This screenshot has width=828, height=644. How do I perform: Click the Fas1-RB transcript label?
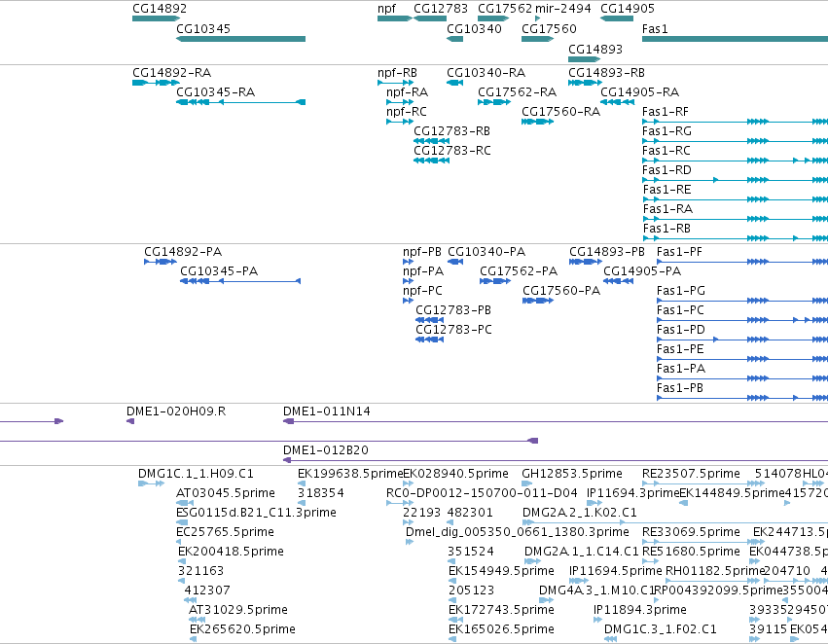666,229
